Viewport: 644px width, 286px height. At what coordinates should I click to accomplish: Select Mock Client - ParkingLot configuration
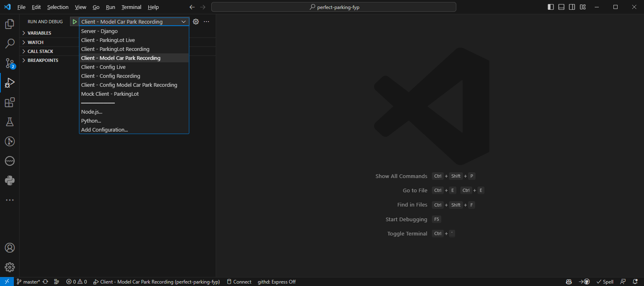click(x=134, y=94)
